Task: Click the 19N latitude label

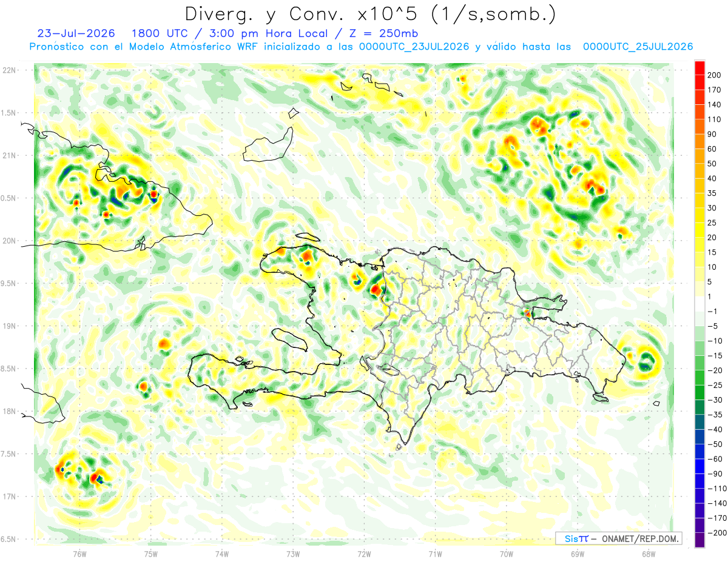Action: 10,326
